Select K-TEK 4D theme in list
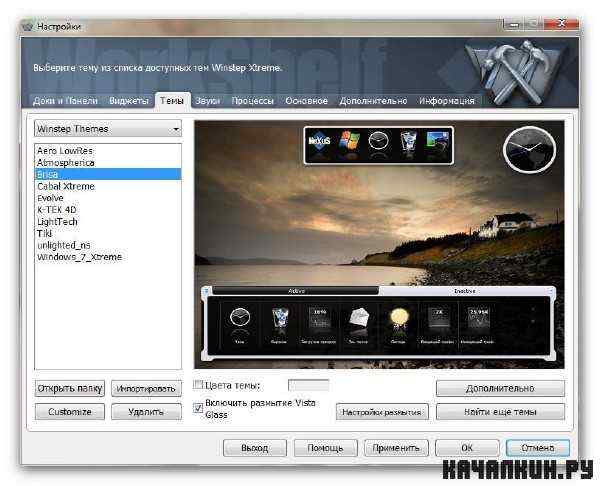Screen dimensions: 600x486 (108, 210)
